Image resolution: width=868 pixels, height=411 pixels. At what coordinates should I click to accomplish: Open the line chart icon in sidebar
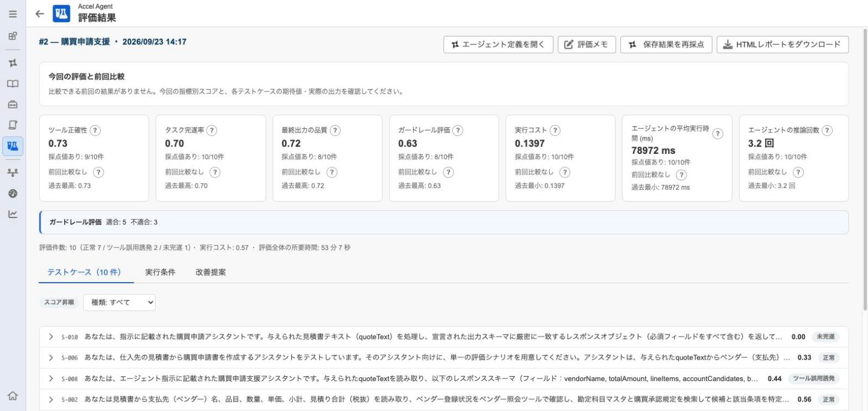pyautogui.click(x=12, y=214)
